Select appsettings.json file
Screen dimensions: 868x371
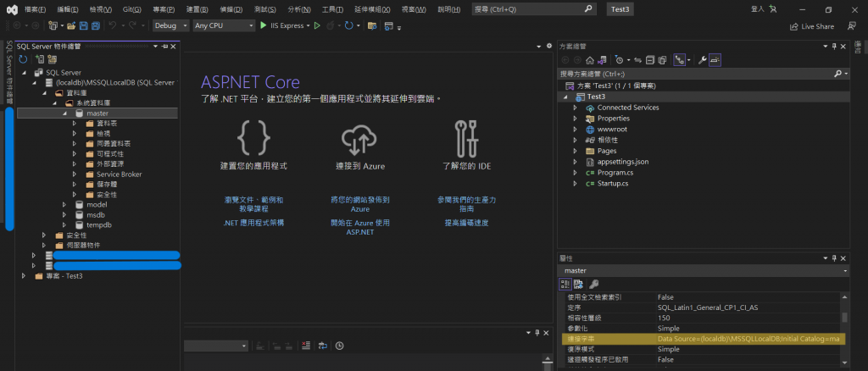(623, 162)
